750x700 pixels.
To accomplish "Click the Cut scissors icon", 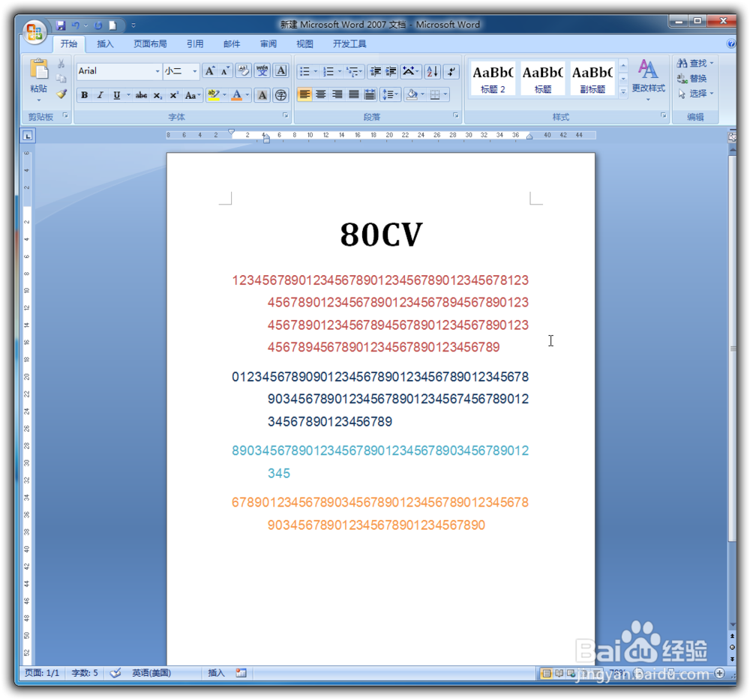I will click(x=61, y=64).
